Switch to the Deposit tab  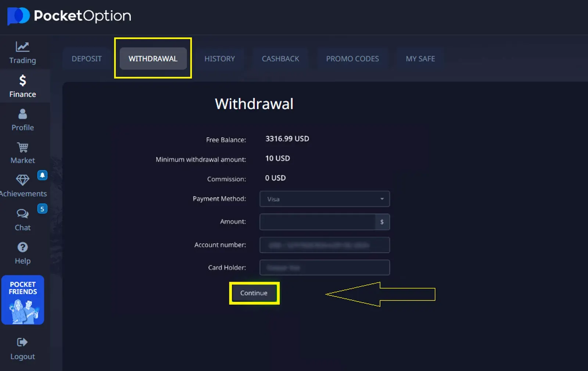pos(86,59)
